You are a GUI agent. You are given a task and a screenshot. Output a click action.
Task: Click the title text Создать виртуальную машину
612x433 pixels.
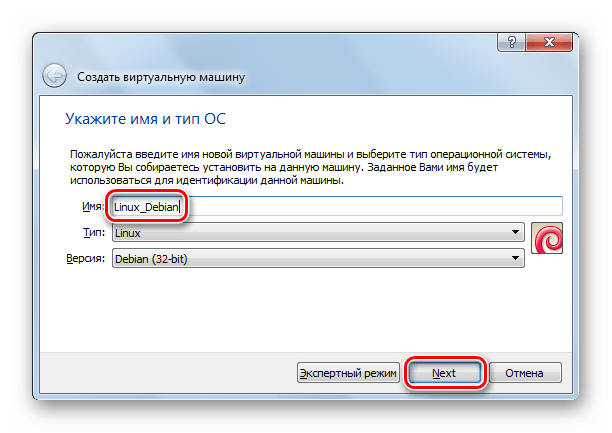click(x=160, y=77)
